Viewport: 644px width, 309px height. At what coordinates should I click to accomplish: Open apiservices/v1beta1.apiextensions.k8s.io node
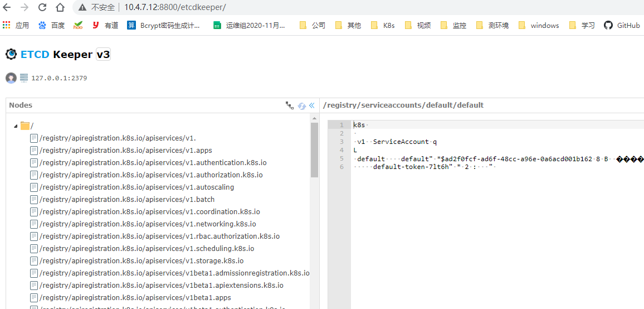pyautogui.click(x=162, y=286)
